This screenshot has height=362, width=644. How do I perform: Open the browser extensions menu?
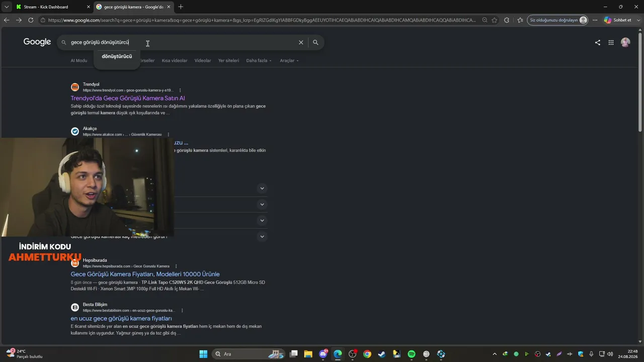tap(507, 20)
